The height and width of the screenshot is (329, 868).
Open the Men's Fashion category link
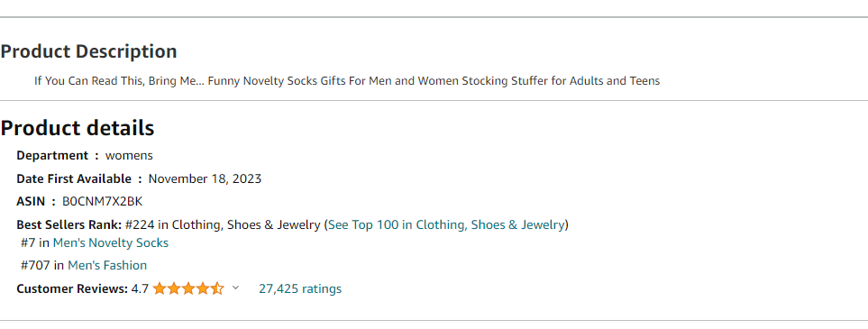coord(107,265)
